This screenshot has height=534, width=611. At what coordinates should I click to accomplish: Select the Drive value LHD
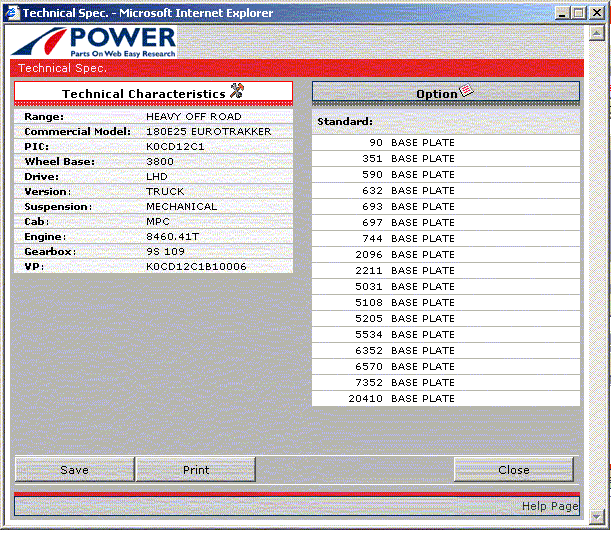pyautogui.click(x=157, y=177)
